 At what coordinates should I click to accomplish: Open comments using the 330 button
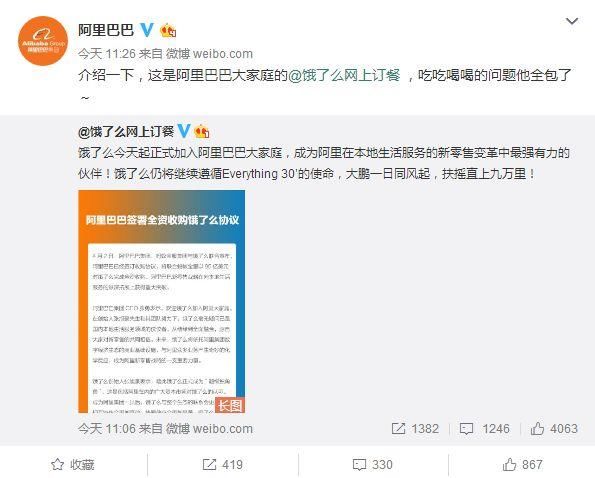[373, 464]
